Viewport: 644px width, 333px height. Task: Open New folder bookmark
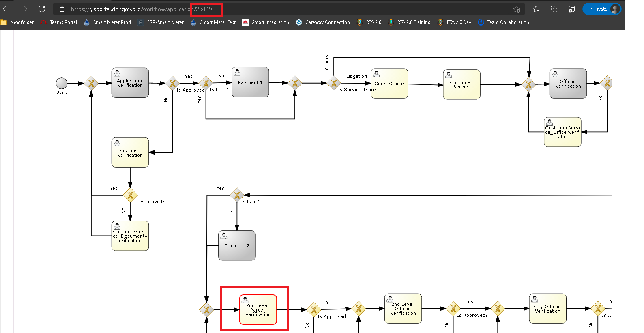[17, 22]
